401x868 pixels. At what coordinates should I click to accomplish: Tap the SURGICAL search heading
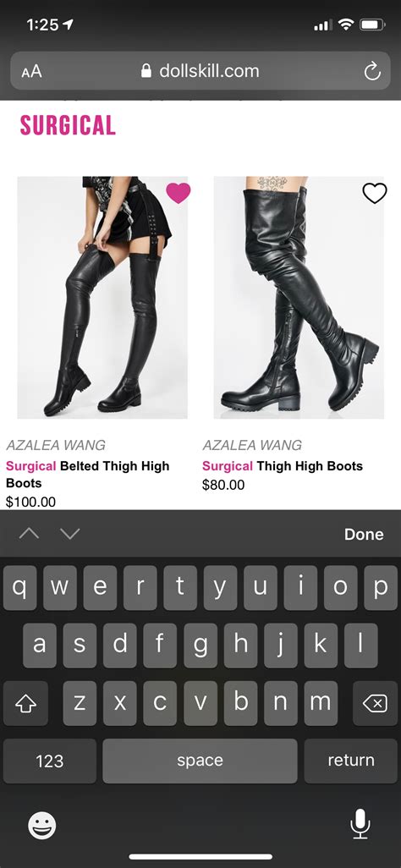coord(69,125)
